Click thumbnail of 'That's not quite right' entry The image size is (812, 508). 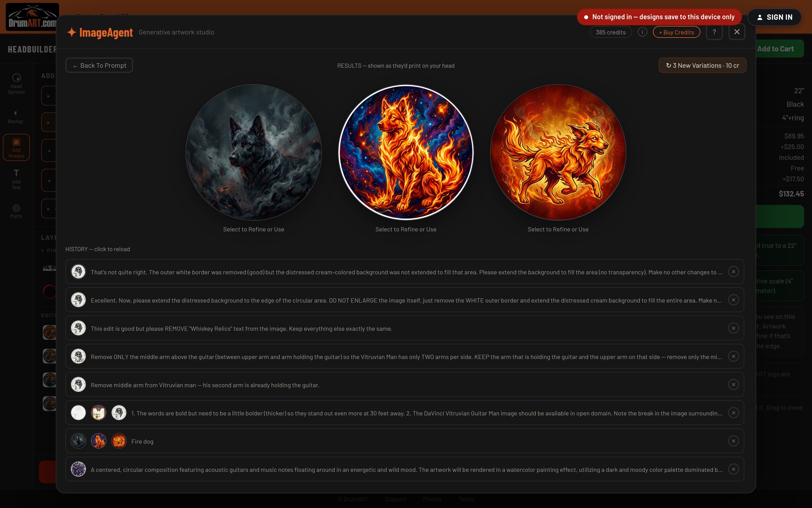coord(78,272)
